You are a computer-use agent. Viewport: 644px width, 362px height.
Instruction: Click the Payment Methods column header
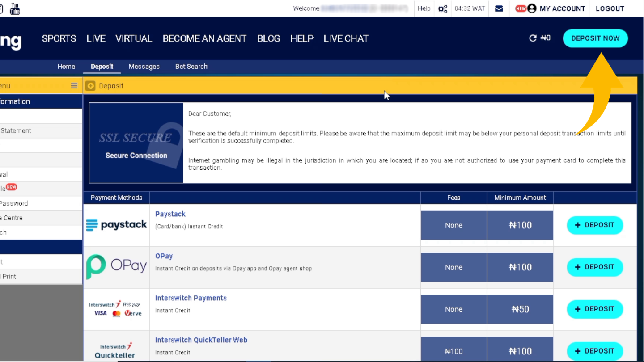pos(116,198)
